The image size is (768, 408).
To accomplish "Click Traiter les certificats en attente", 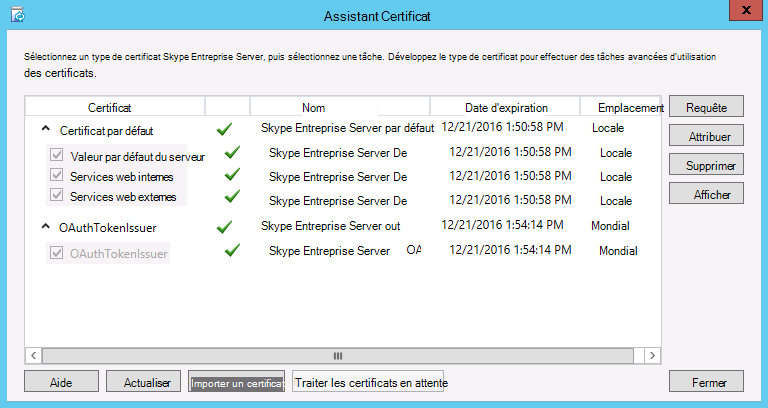I will coord(368,382).
